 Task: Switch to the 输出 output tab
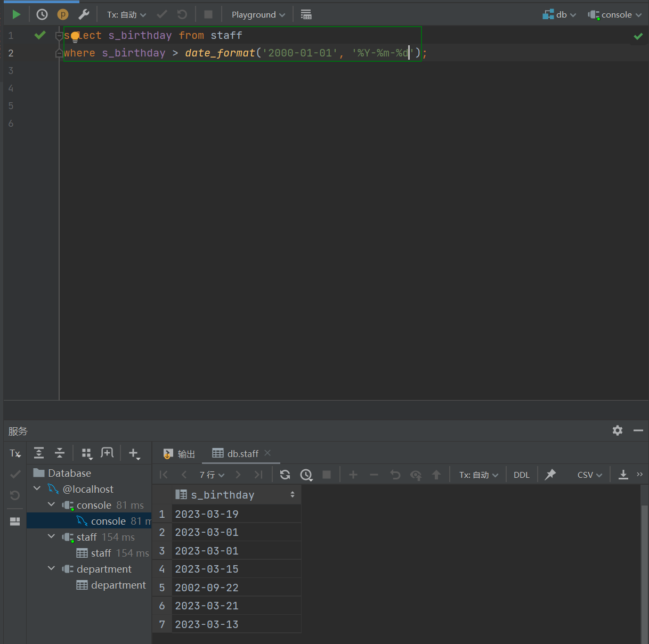pyautogui.click(x=180, y=454)
